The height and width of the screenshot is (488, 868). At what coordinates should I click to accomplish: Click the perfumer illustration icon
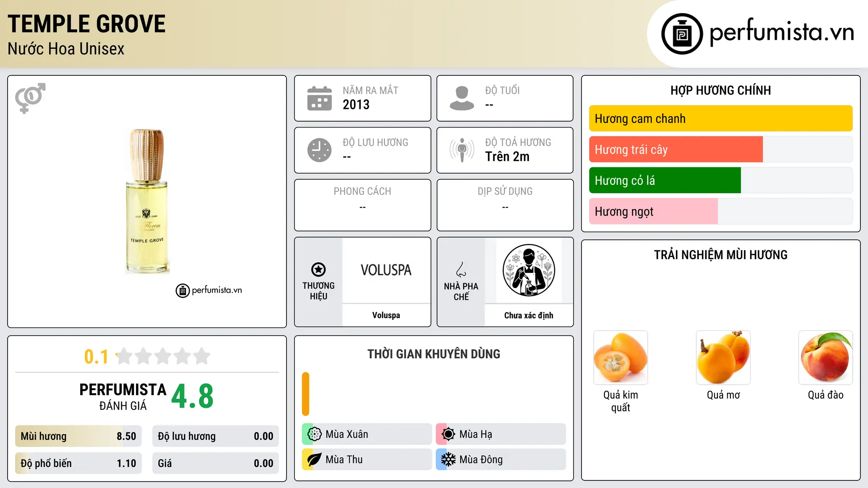pyautogui.click(x=529, y=270)
